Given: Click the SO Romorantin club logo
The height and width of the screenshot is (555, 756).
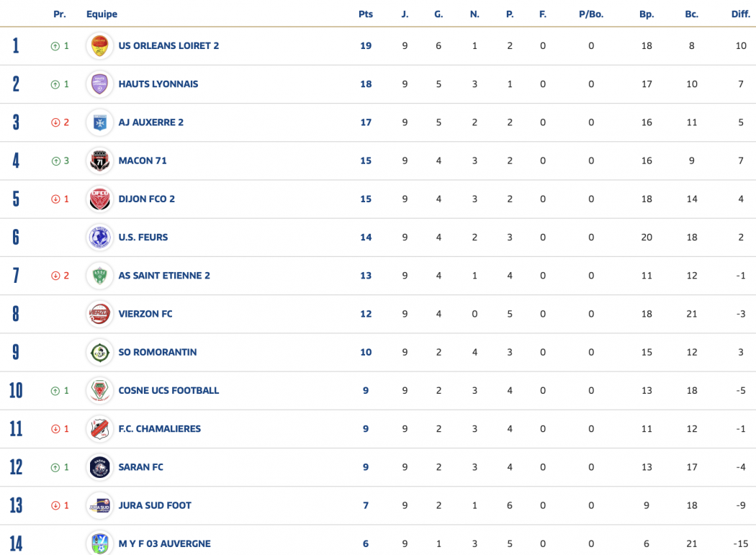Looking at the screenshot, I should pos(99,352).
